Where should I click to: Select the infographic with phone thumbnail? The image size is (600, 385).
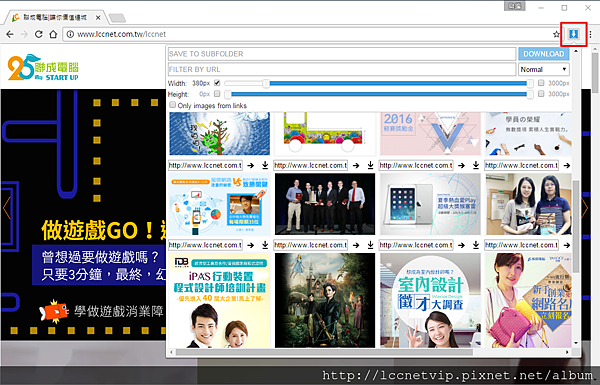(219, 204)
